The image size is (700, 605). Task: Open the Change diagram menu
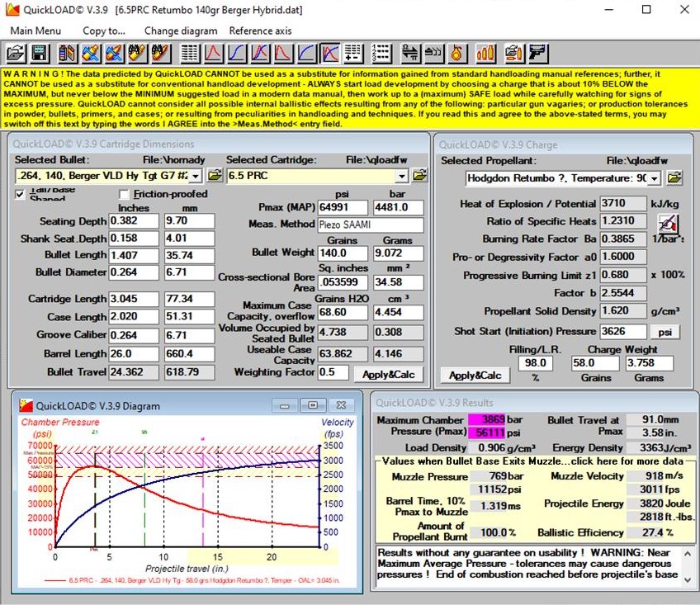[x=181, y=31]
